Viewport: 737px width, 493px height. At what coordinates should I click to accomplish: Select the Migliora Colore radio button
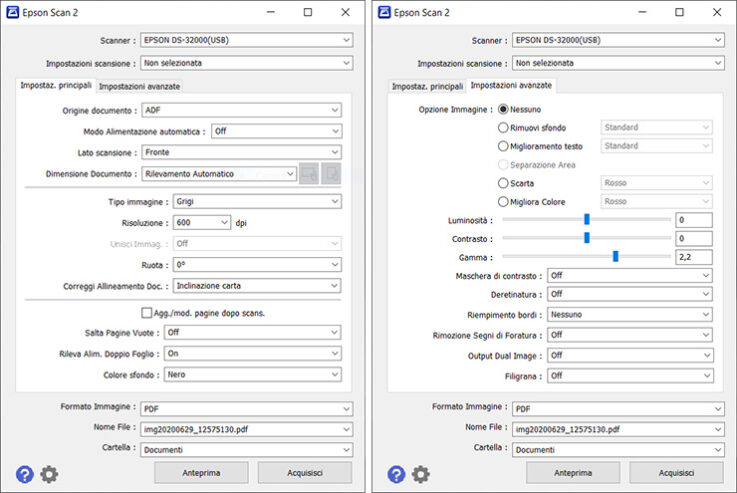(x=503, y=201)
